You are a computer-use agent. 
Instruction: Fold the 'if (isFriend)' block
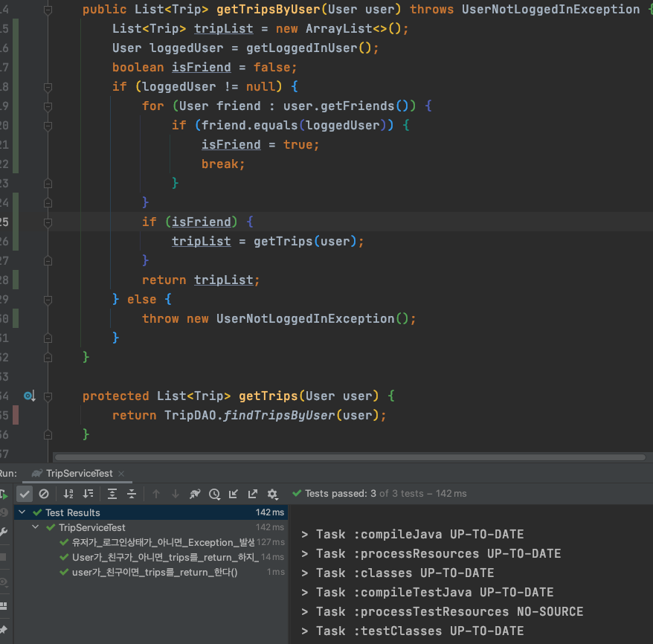(48, 222)
